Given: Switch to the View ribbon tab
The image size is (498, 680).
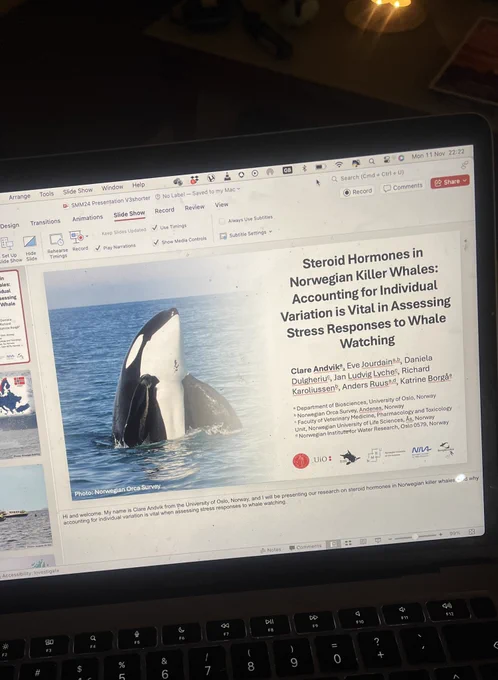Looking at the screenshot, I should 222,205.
